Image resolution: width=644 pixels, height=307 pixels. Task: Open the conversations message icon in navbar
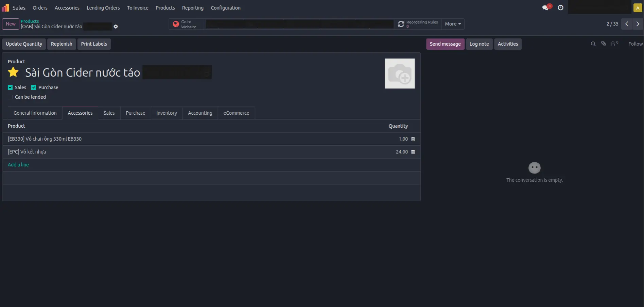pos(546,7)
